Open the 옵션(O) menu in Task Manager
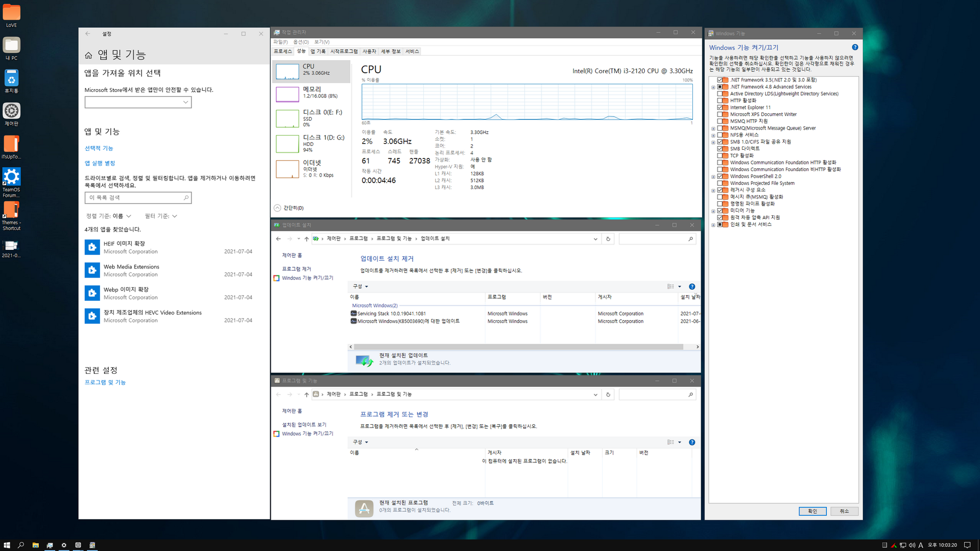Viewport: 980px width, 551px height. click(x=301, y=42)
